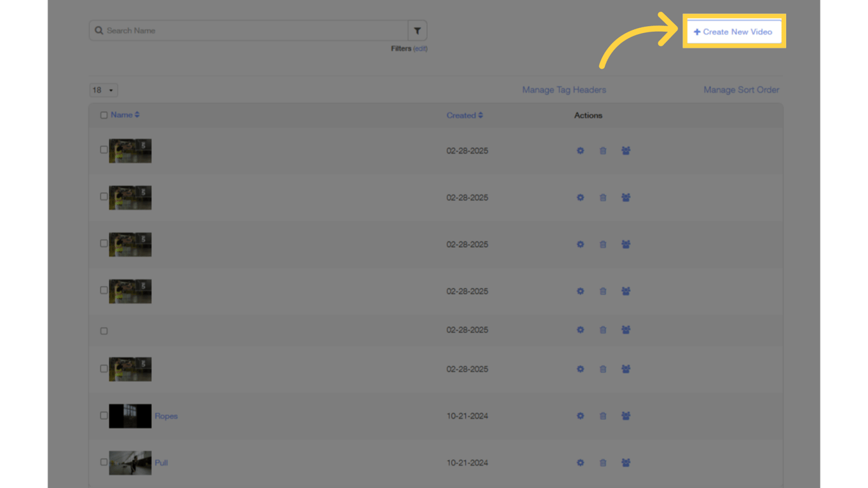The image size is (868, 488).
Task: Click trash icon in the row without thumbnail
Action: coord(603,330)
